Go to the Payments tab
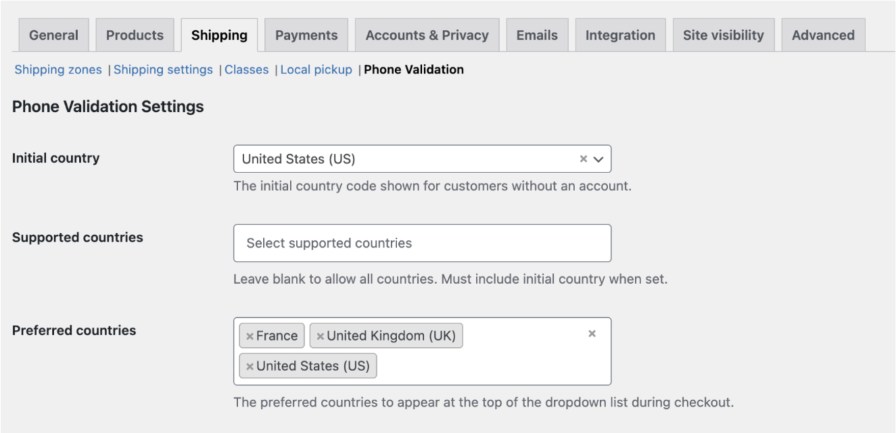Image resolution: width=896 pixels, height=433 pixels. 306,35
